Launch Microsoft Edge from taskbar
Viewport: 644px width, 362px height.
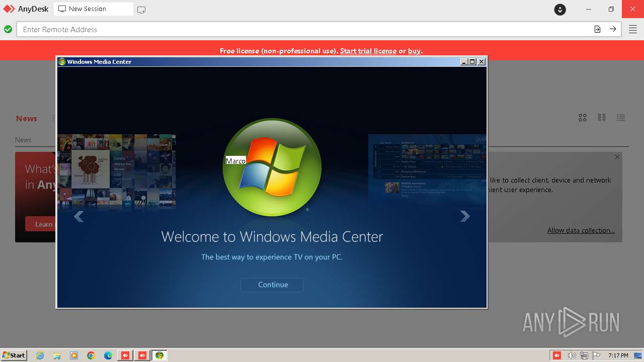point(108,355)
